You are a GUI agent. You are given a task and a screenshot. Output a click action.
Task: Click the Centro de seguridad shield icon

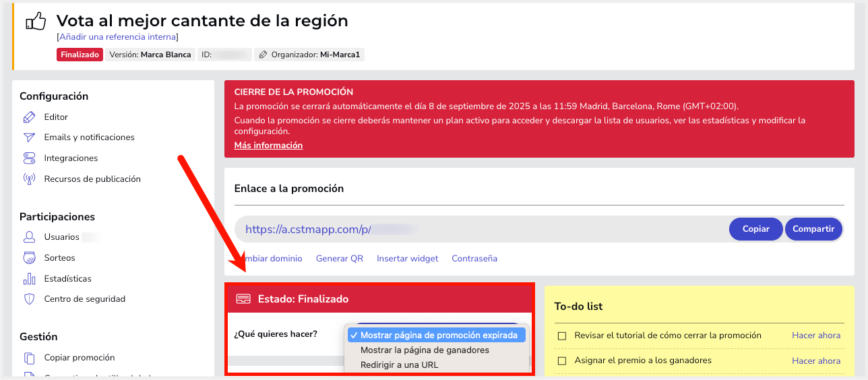(29, 299)
